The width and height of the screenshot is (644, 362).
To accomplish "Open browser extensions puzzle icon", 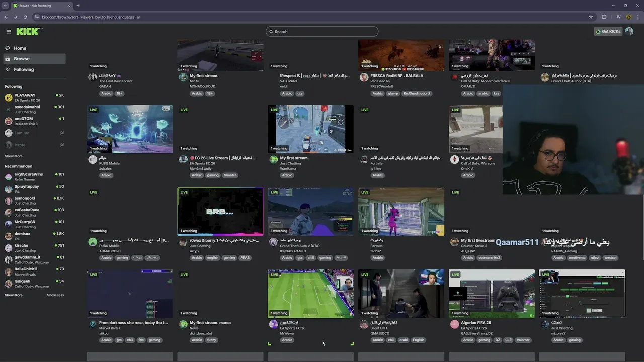I will pyautogui.click(x=604, y=17).
